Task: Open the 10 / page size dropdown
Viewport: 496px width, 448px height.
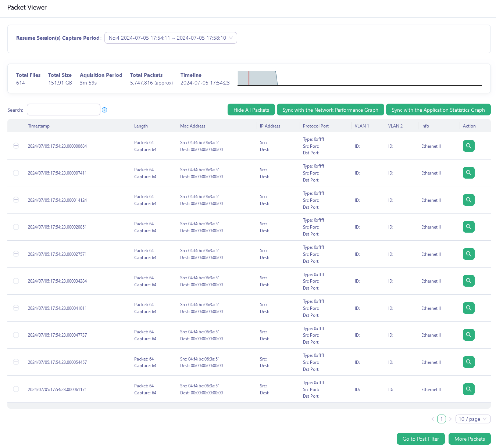Action: 473,419
